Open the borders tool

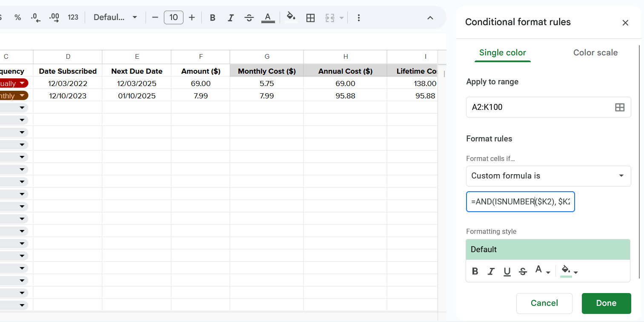(x=311, y=17)
